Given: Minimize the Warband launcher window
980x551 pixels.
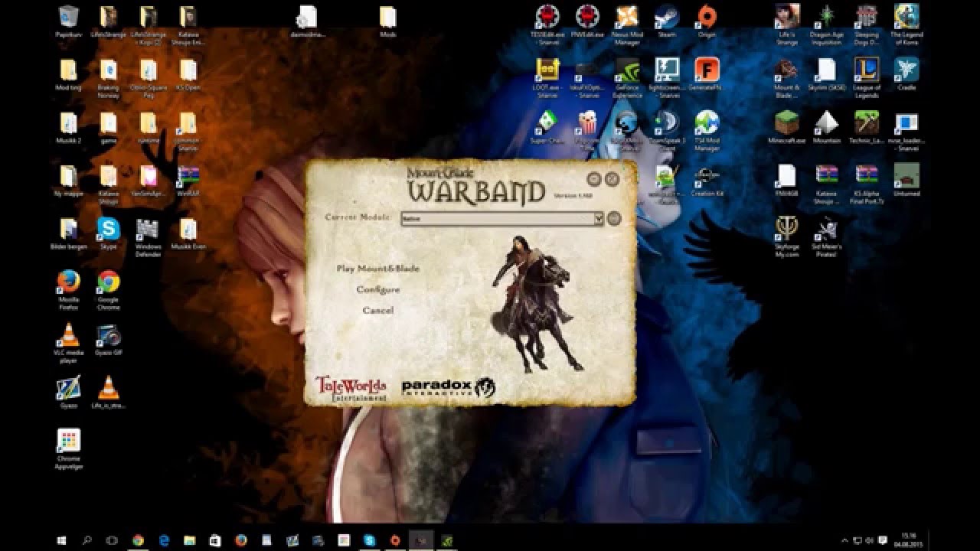Looking at the screenshot, I should [594, 179].
